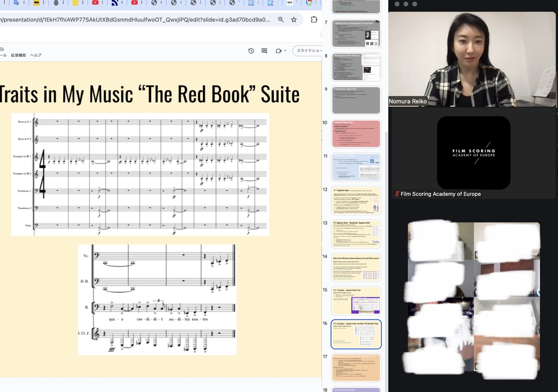Switch to the first YouTube tab

95,3
